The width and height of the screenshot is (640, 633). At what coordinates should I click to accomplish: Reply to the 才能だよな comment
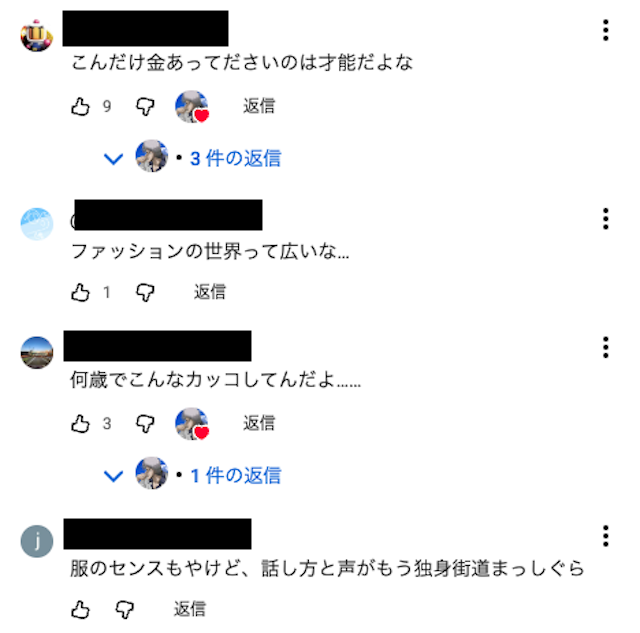coord(259,106)
